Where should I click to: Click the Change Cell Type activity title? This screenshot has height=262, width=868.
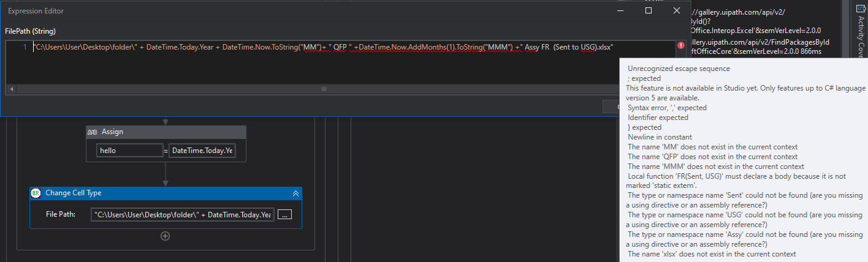point(74,193)
